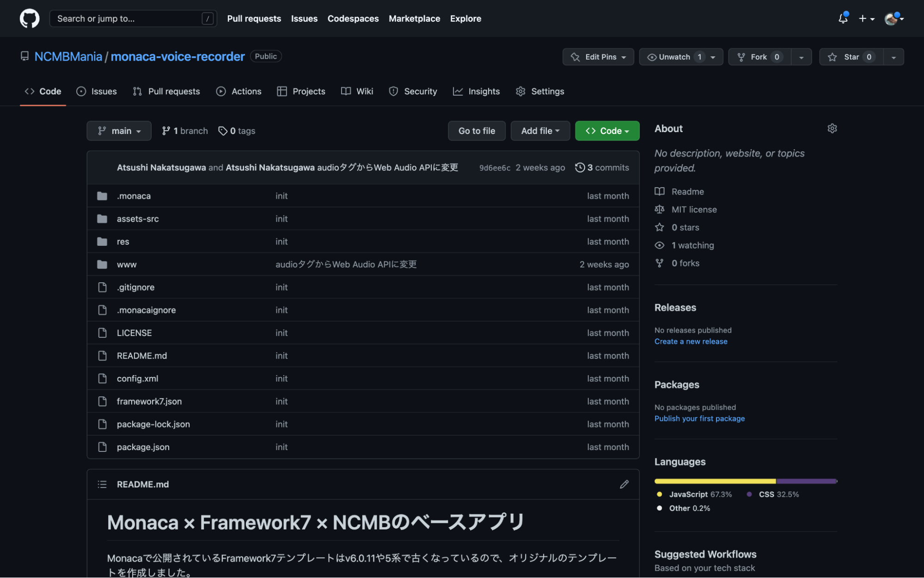Open the Wiki tab
The height and width of the screenshot is (578, 924).
pyautogui.click(x=357, y=91)
